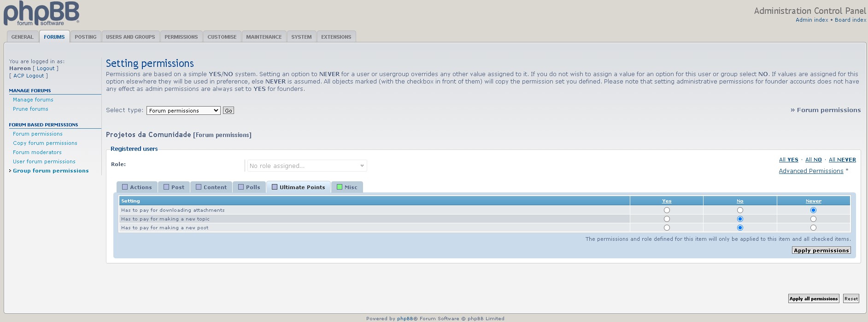This screenshot has width=868, height=322.
Task: Click the Apply all permissions button
Action: [814, 299]
